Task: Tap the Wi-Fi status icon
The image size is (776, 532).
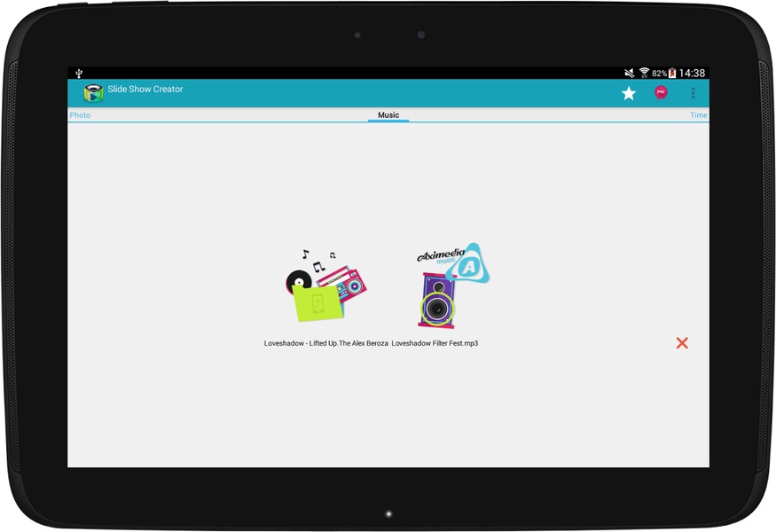Action: click(644, 74)
